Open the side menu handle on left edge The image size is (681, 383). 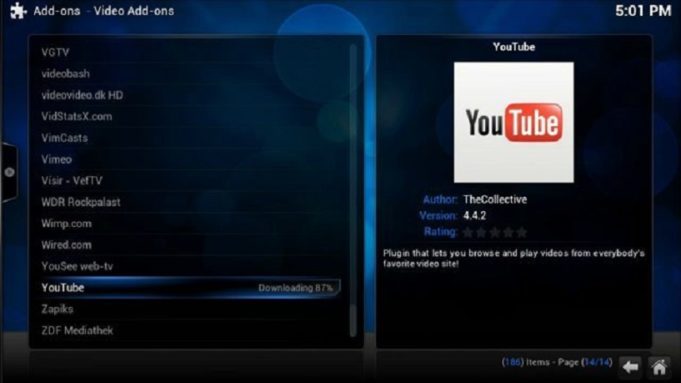click(x=9, y=172)
